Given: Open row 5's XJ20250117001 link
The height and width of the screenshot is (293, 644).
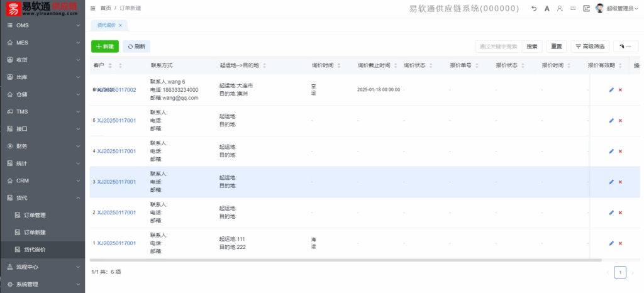Looking at the screenshot, I should [116, 121].
